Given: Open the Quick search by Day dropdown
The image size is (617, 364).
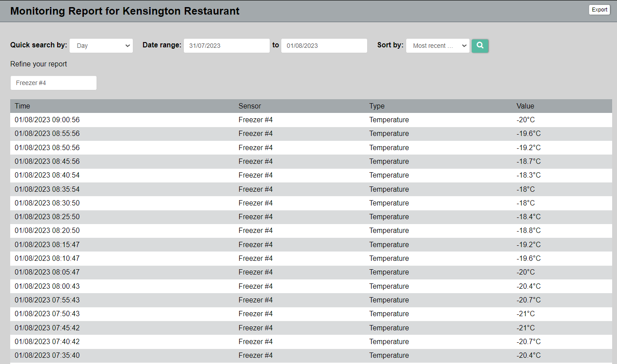Looking at the screenshot, I should 101,46.
